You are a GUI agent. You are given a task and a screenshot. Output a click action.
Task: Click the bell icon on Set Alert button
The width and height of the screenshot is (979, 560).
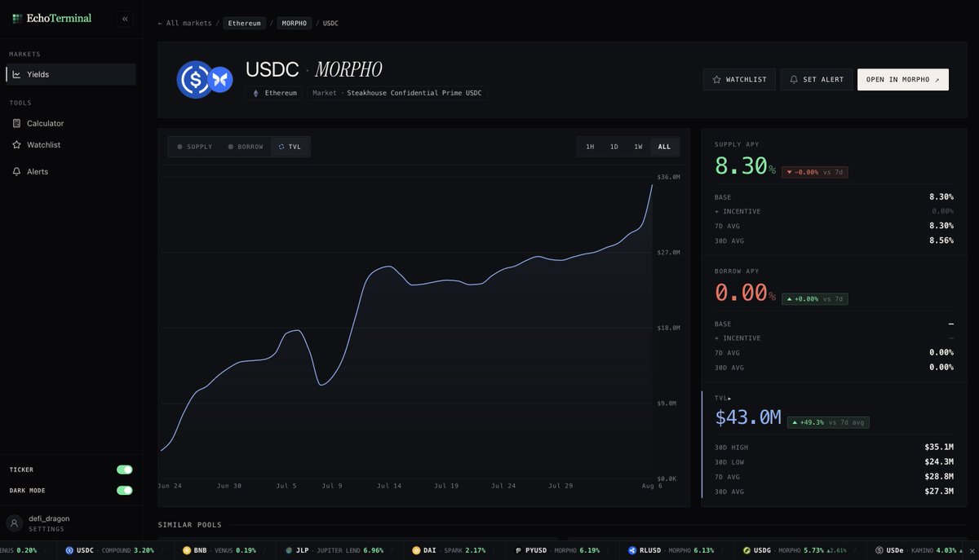pos(794,80)
